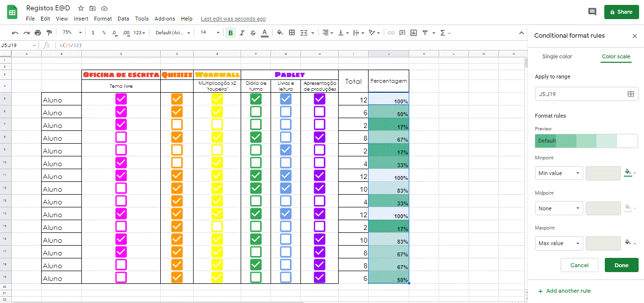Toggle Oficina de escrita checkbox in row 5
This screenshot has width=644, height=303.
(121, 99)
